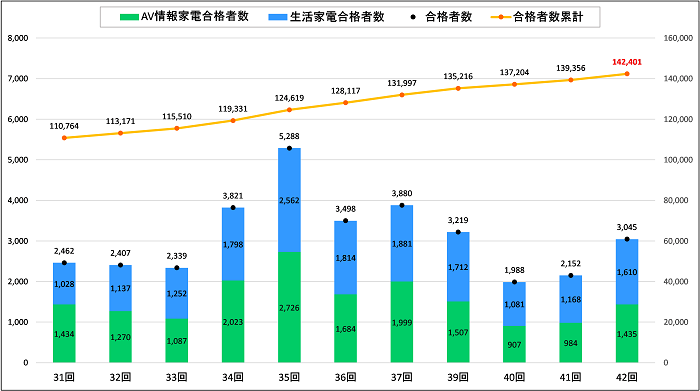Click the 160,000 right axis label
Image resolution: width=700 pixels, height=391 pixels.
coord(678,38)
